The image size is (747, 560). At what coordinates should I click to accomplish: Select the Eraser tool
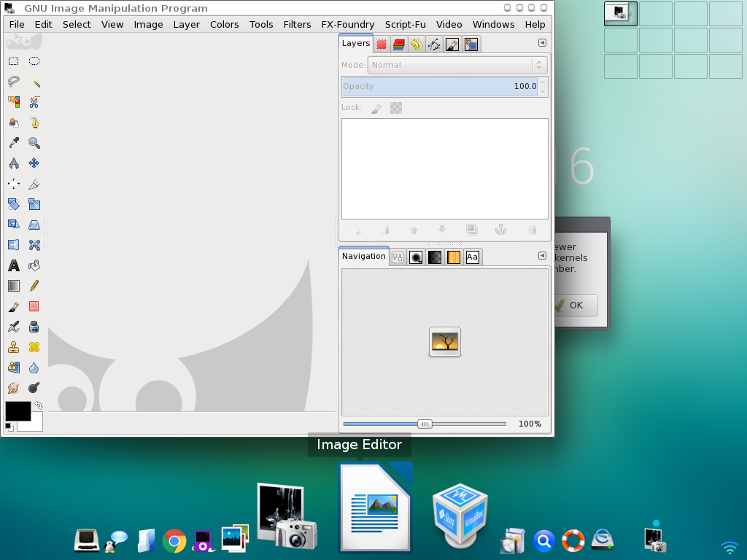[34, 306]
